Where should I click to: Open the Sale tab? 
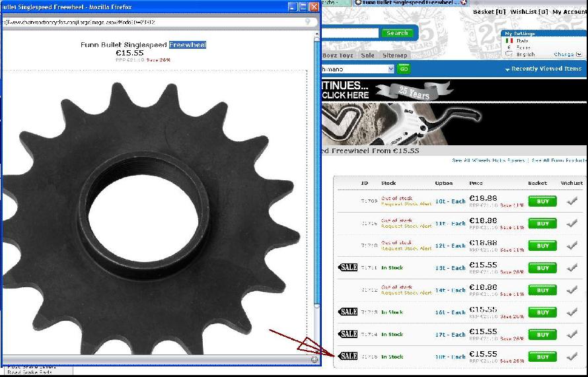tap(367, 55)
